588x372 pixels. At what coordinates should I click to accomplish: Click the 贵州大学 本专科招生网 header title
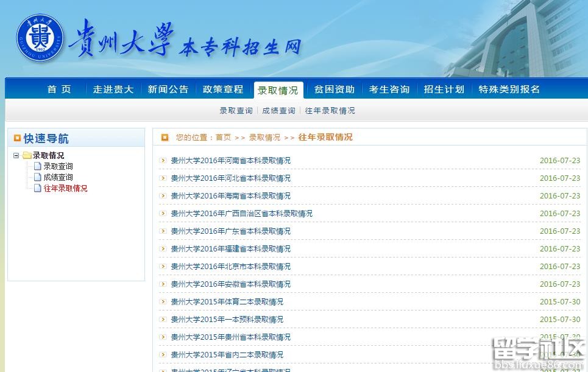[185, 38]
